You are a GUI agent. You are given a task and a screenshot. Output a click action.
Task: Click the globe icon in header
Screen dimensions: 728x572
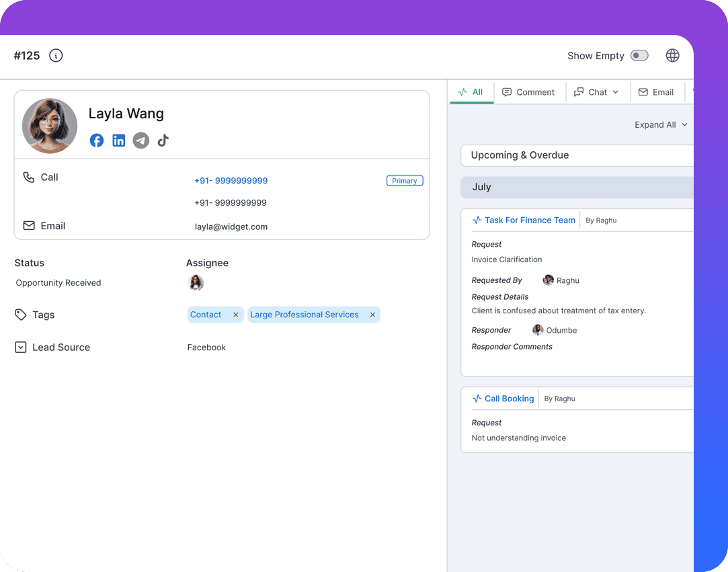coord(672,56)
